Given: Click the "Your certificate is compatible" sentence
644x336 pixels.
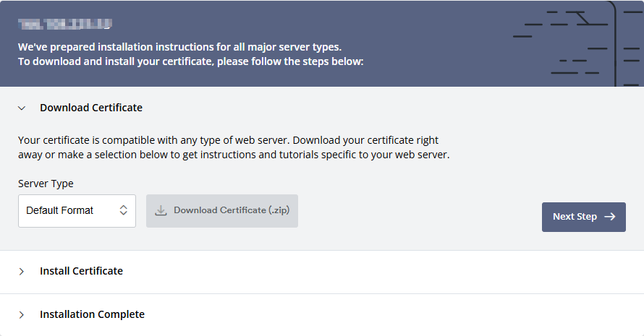Looking at the screenshot, I should click(228, 140).
